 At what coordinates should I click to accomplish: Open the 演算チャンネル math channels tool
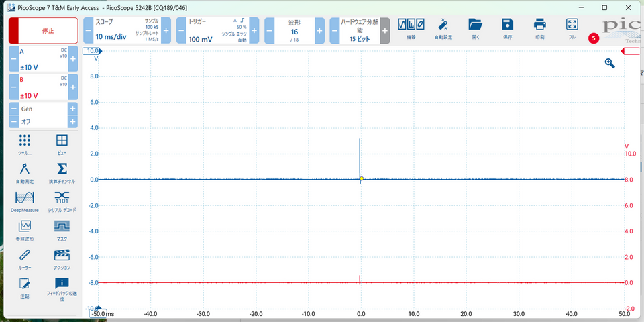(62, 172)
